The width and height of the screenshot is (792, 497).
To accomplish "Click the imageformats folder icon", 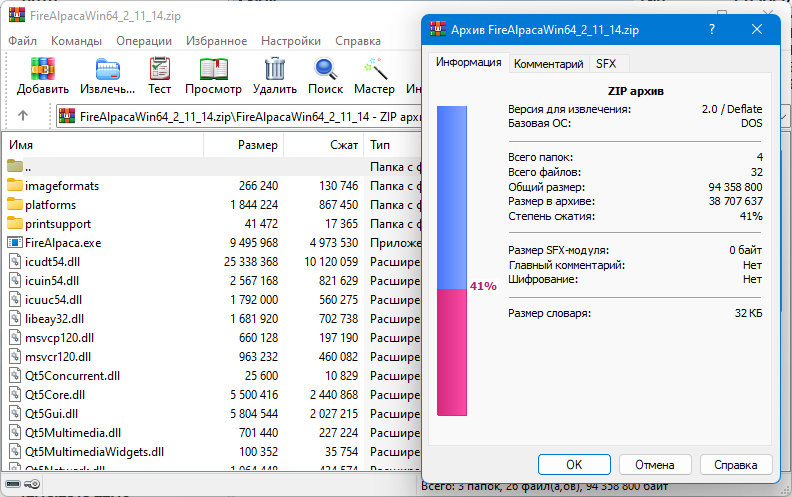I will pyautogui.click(x=15, y=185).
